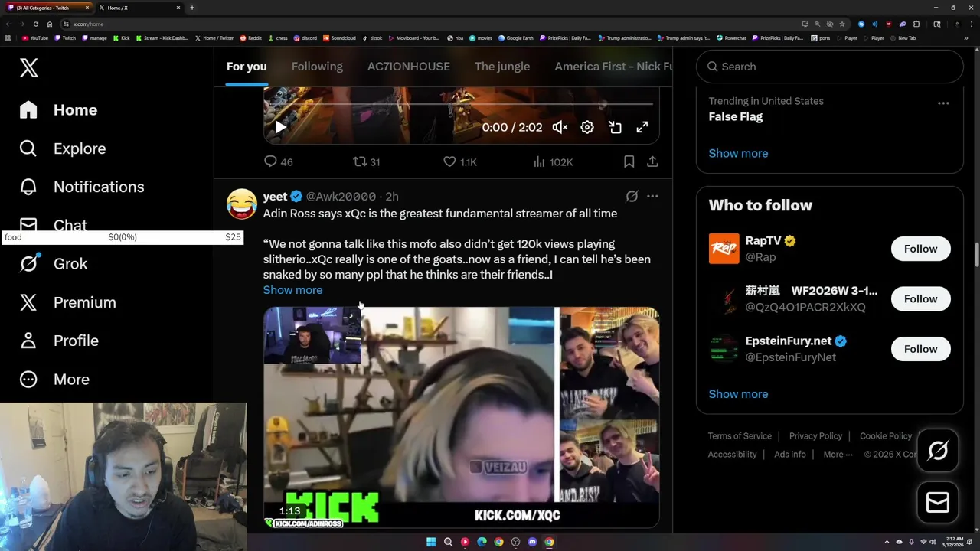The image size is (980, 551).
Task: Open floating Messages envelope button
Action: pyautogui.click(x=938, y=502)
